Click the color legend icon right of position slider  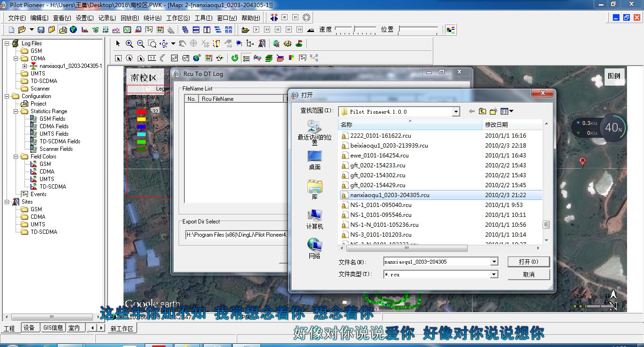coord(451,30)
